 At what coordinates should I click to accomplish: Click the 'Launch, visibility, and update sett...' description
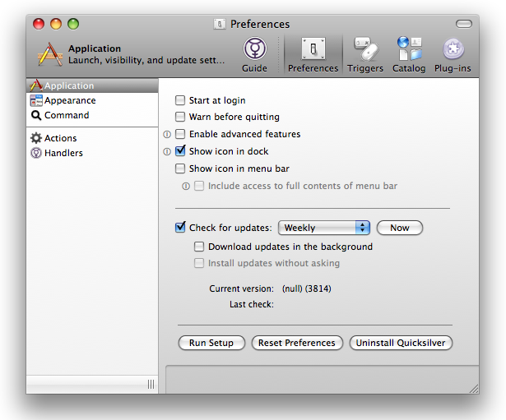tap(146, 60)
